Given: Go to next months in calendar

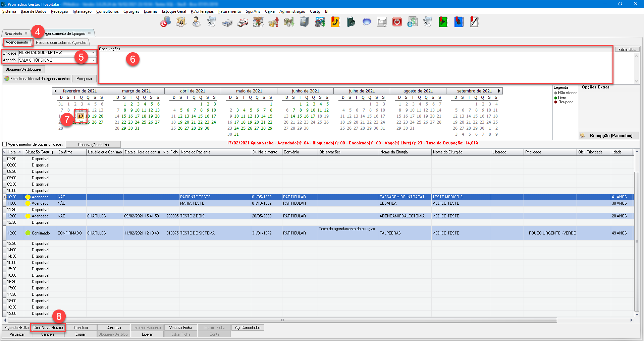Looking at the screenshot, I should click(499, 91).
